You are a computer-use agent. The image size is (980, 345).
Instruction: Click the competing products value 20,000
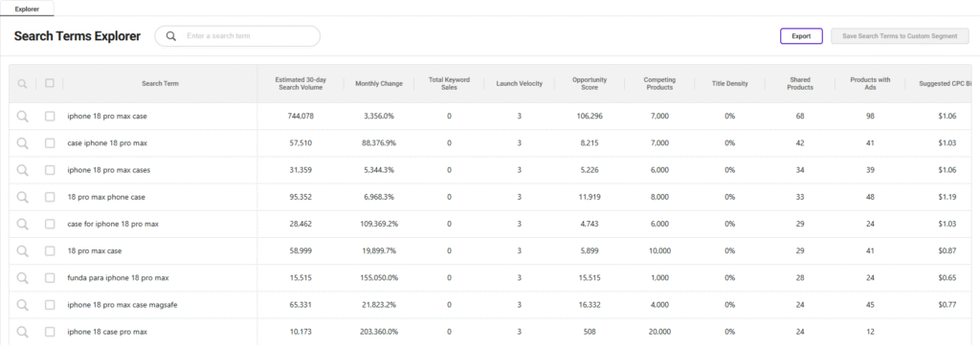659,332
